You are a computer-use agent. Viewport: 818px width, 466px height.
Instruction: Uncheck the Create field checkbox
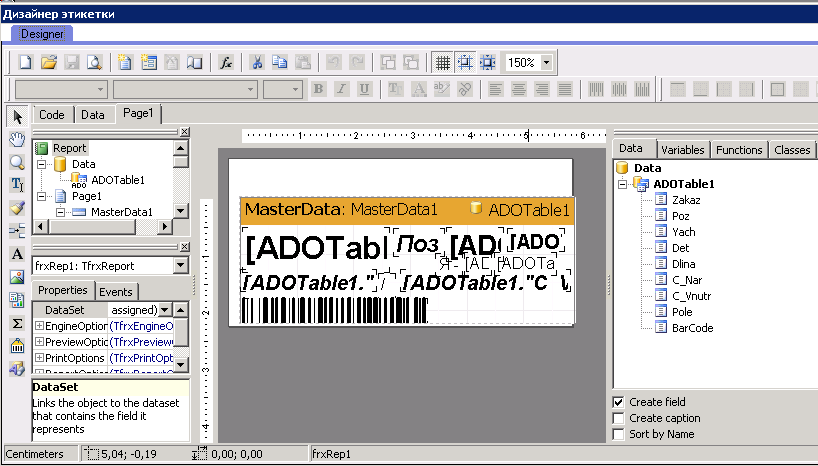(x=619, y=402)
